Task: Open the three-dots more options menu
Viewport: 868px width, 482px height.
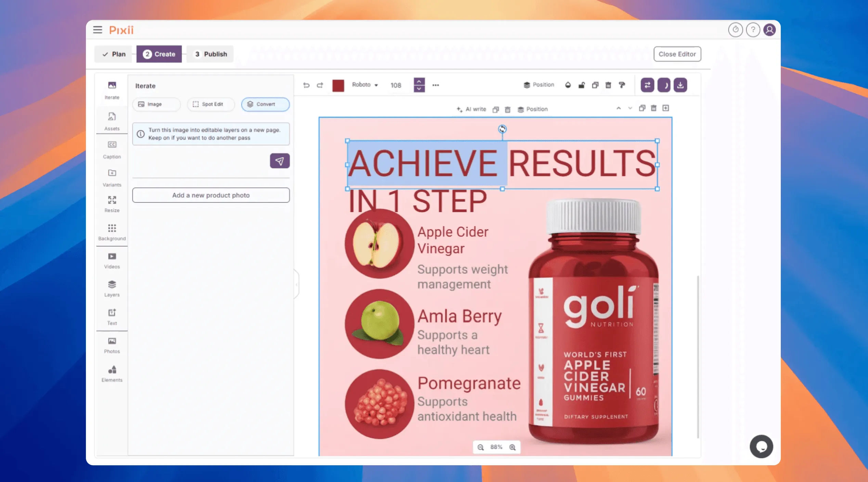Action: pos(435,85)
